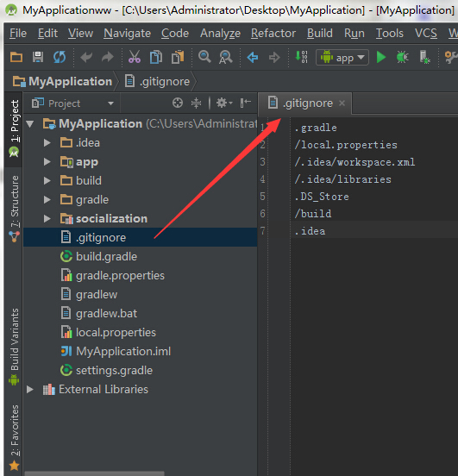Click the Save All floppy disk icon
Screen dimensions: 458x476
tap(38, 57)
